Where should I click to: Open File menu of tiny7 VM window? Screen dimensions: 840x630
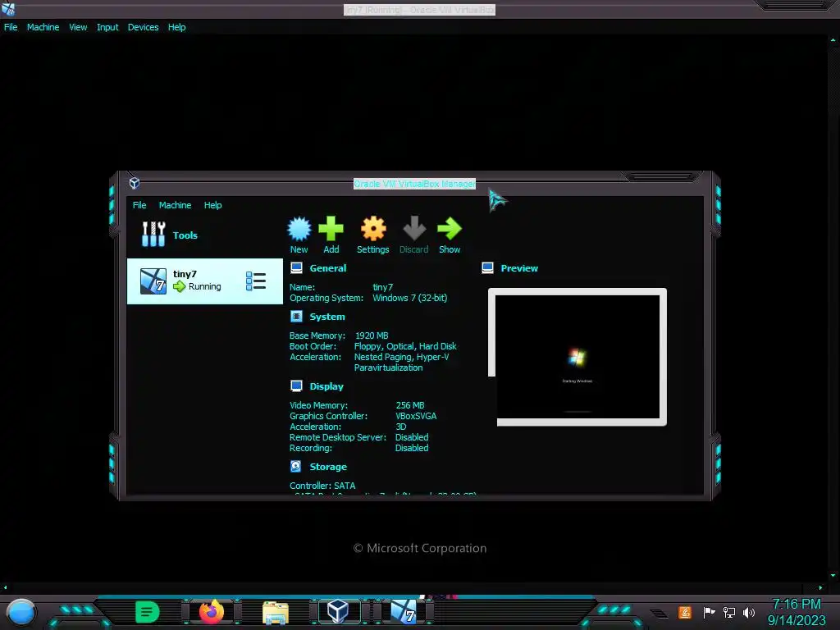pos(11,27)
